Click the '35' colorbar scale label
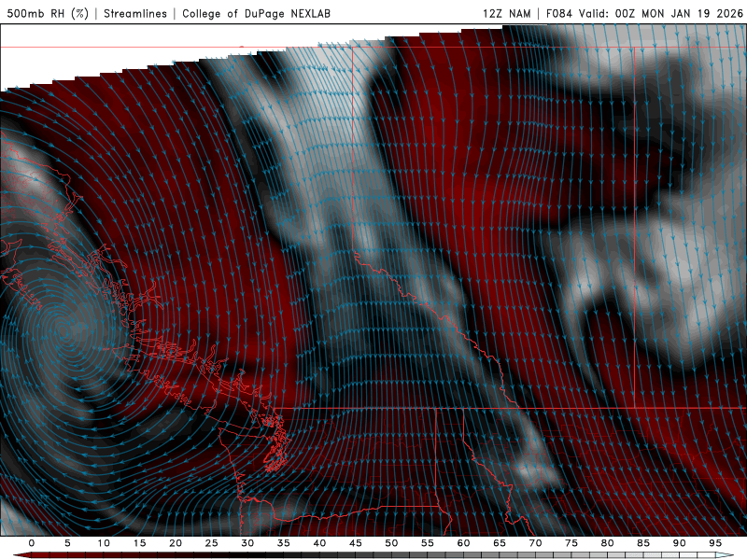Image resolution: width=747 pixels, height=560 pixels. 284,543
